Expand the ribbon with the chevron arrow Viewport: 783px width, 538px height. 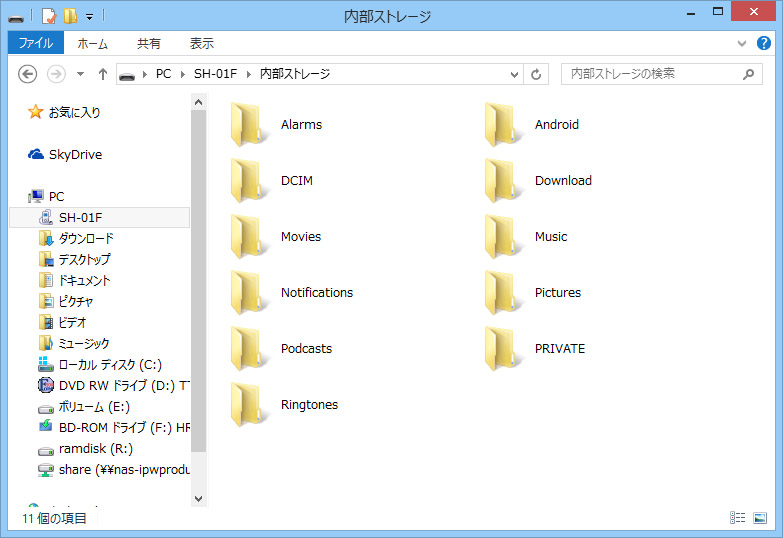click(743, 44)
